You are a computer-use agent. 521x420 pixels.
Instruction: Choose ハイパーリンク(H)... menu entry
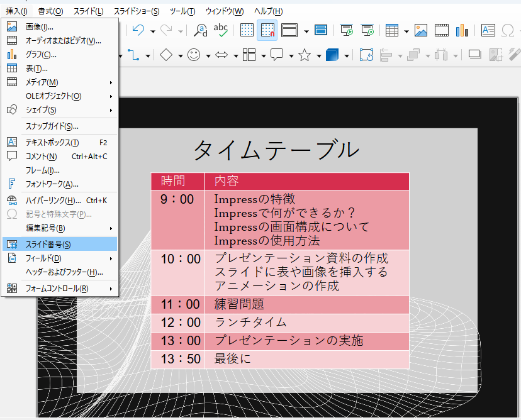(x=60, y=201)
